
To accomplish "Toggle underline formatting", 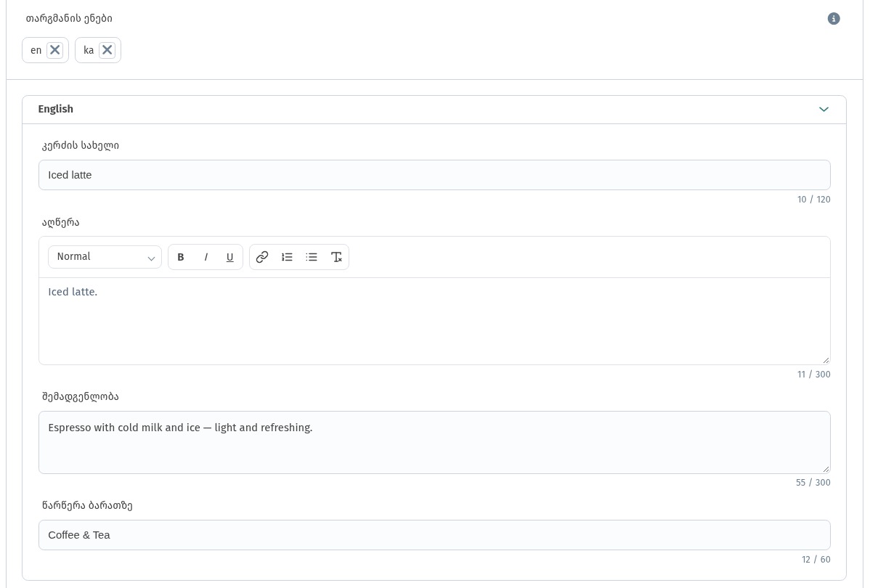I will (229, 257).
